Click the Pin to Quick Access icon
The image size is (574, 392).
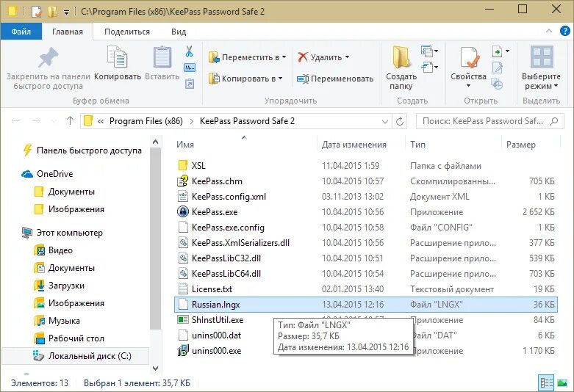click(x=48, y=57)
